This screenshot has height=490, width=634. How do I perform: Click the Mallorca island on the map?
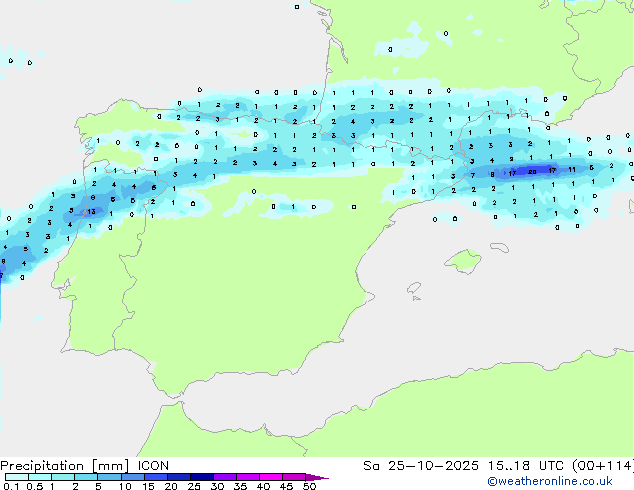coord(463,261)
